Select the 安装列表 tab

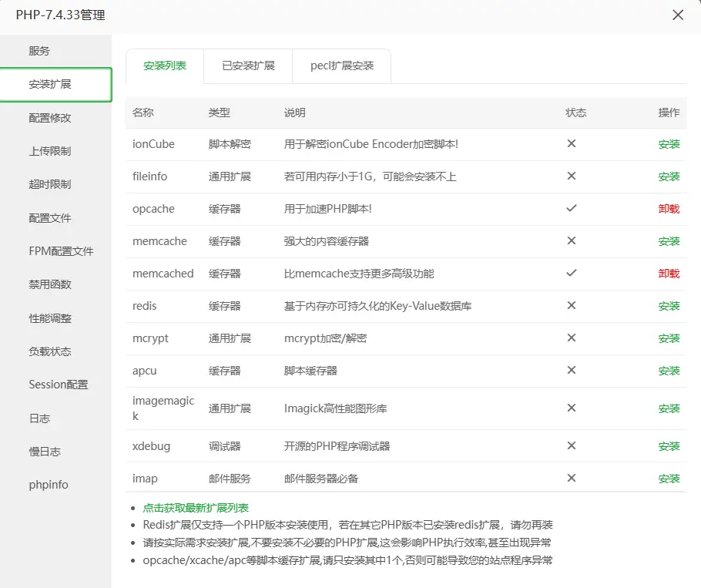coord(164,67)
